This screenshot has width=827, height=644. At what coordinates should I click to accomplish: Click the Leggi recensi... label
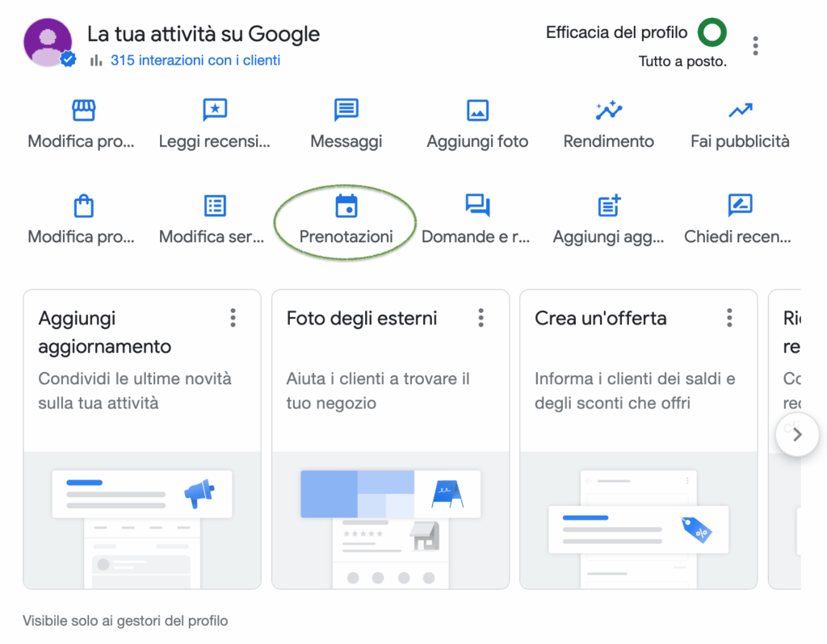(x=214, y=142)
